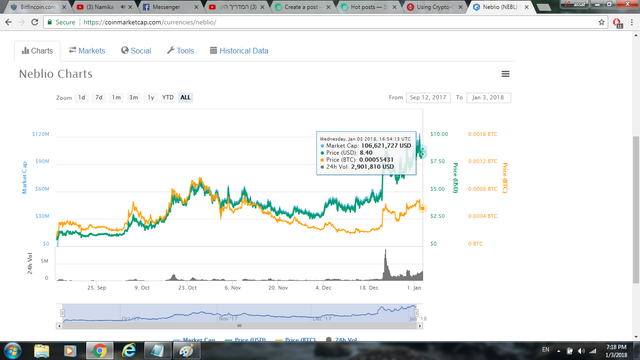Open the Tools tab
640x360 pixels.
(x=180, y=51)
